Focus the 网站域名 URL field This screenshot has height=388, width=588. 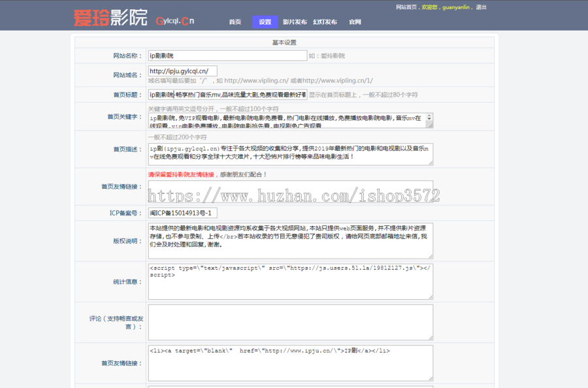[x=183, y=71]
